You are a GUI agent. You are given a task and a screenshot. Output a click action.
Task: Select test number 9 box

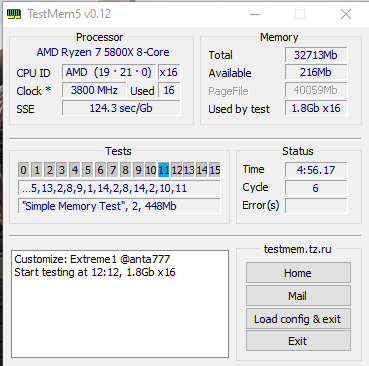click(138, 170)
